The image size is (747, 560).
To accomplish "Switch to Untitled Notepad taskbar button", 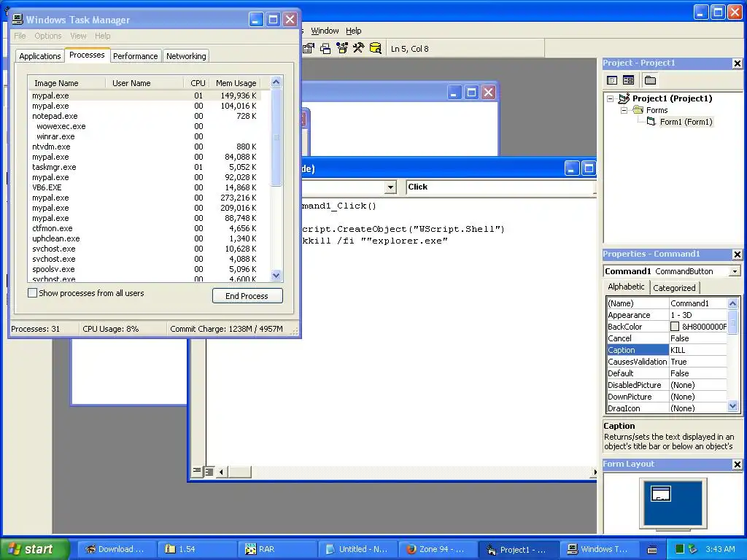I will click(357, 549).
